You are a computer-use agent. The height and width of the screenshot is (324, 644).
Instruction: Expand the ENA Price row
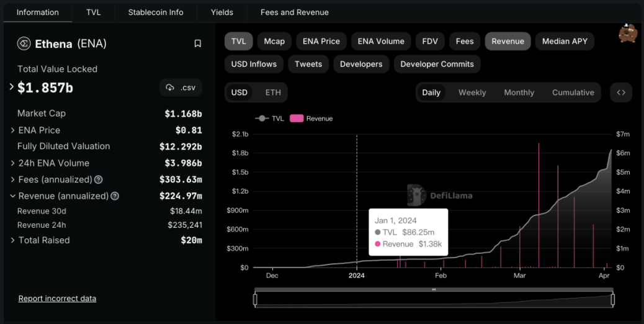coord(14,130)
